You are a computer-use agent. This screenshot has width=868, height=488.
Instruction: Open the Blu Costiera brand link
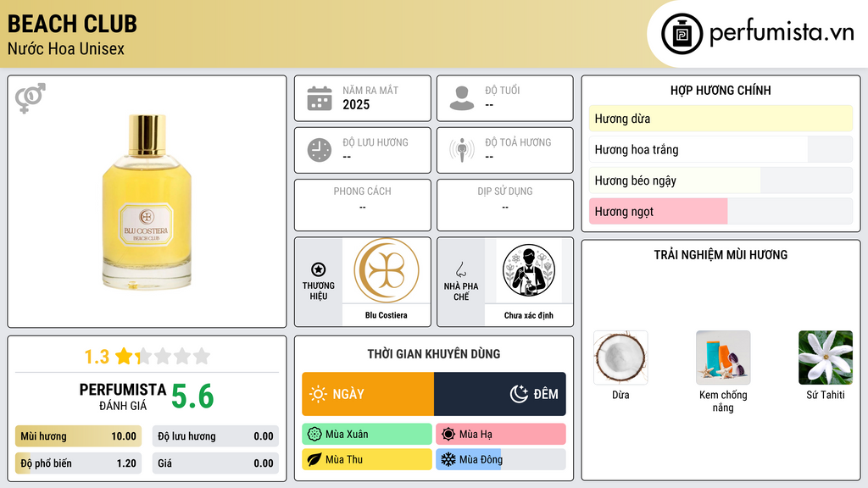click(386, 315)
